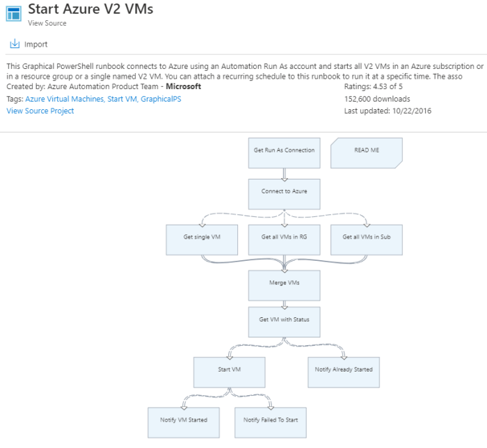This screenshot has width=487, height=448.
Task: Select the Start VM tag link
Action: pos(122,99)
